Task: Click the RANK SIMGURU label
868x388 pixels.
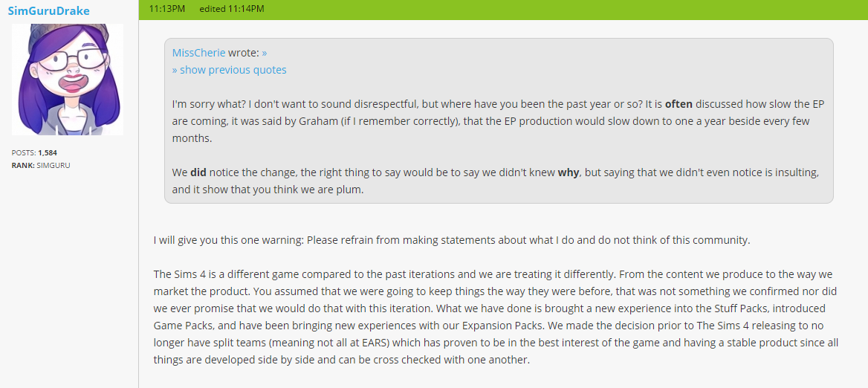Action: [40, 165]
